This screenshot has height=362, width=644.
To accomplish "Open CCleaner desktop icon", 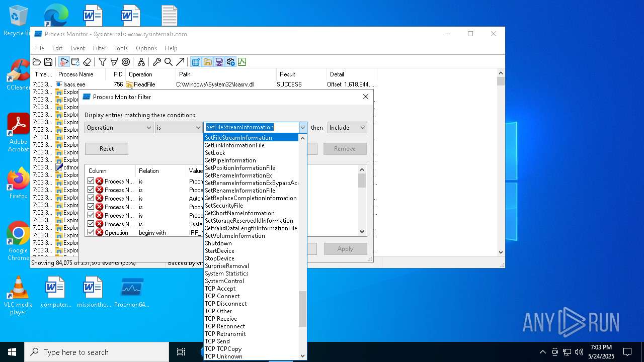I will pos(18,74).
